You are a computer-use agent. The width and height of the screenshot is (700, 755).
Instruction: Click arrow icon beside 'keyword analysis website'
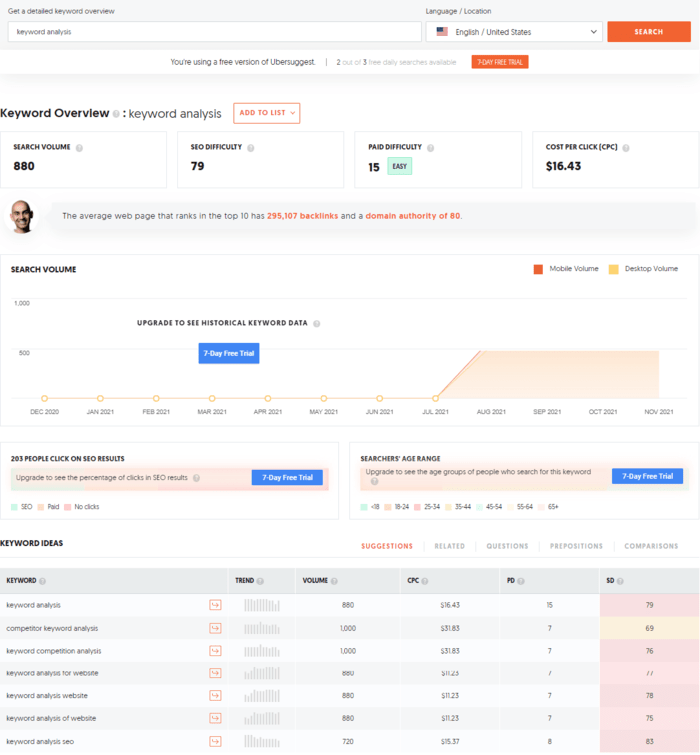click(215, 695)
